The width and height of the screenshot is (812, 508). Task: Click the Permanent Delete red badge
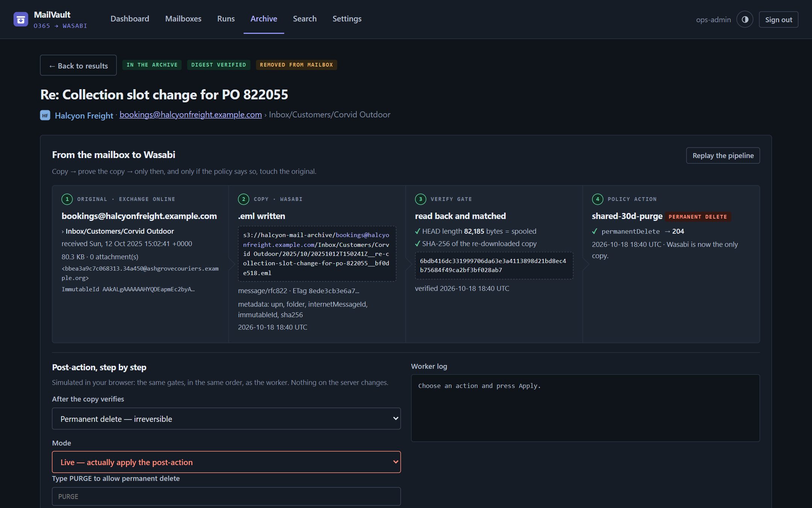point(698,217)
